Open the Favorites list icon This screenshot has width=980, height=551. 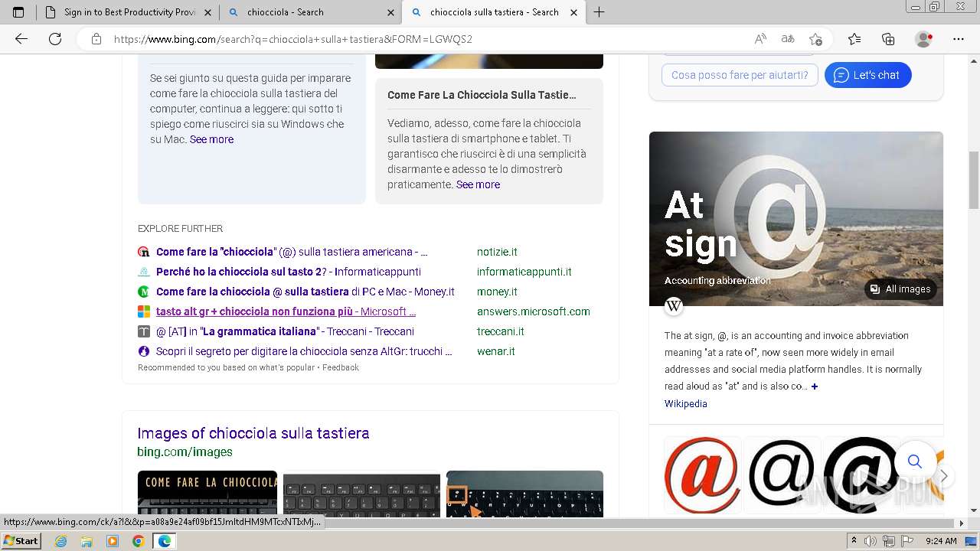point(854,39)
